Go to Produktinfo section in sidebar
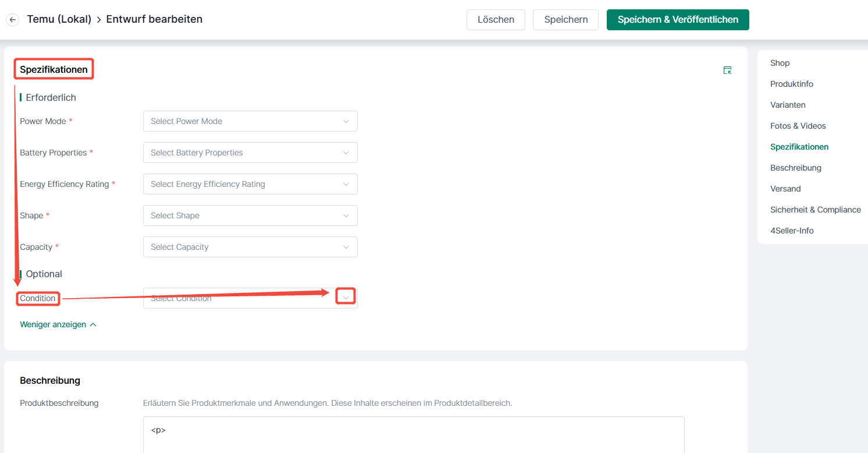The height and width of the screenshot is (453, 868). click(x=792, y=84)
